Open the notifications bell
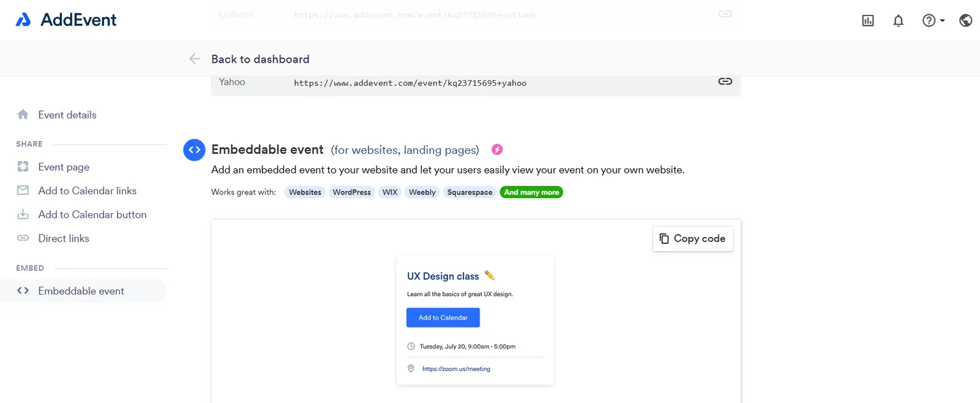This screenshot has width=980, height=403. (898, 20)
